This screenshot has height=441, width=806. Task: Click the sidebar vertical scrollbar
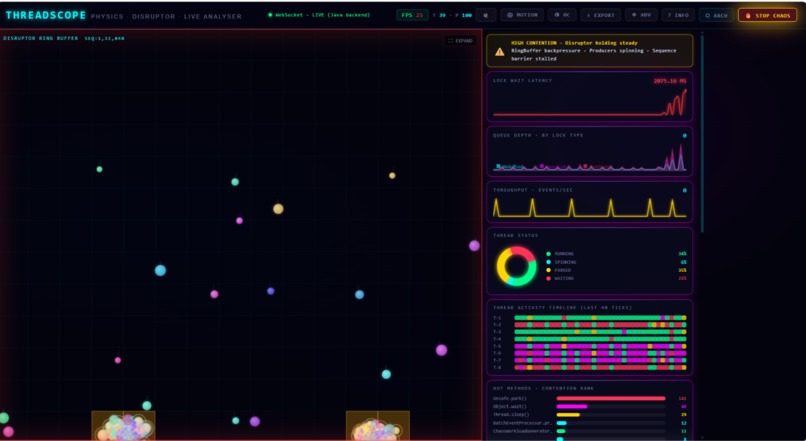click(702, 134)
